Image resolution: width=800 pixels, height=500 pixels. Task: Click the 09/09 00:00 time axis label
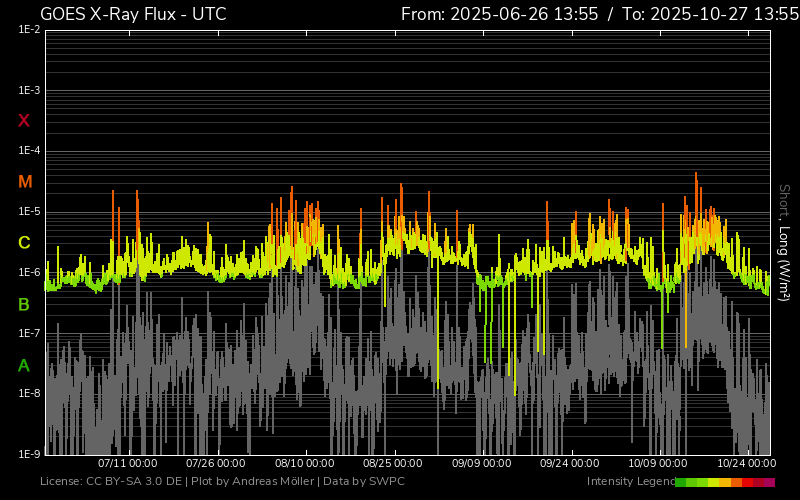point(482,464)
